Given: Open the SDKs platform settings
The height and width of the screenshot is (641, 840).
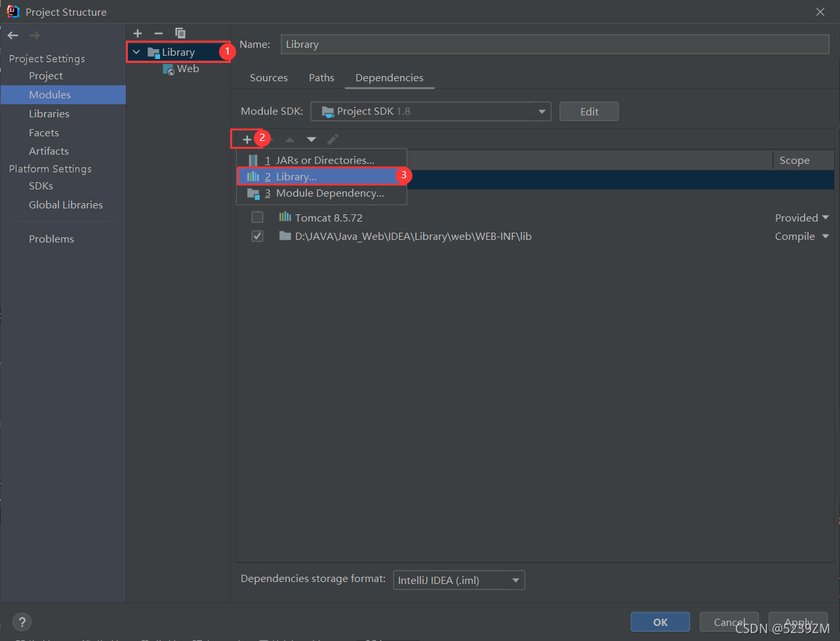Looking at the screenshot, I should pyautogui.click(x=41, y=186).
